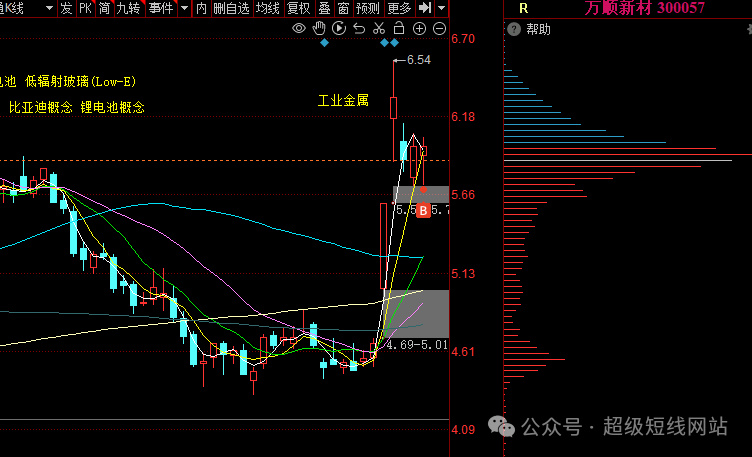Click the jump-to-end arrow icon
This screenshot has height=457, width=752.
click(x=425, y=8)
